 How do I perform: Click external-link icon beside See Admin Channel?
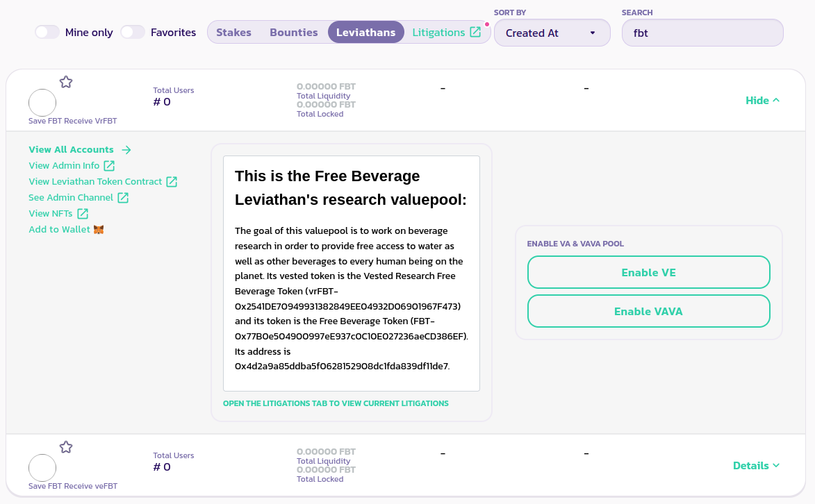point(123,198)
